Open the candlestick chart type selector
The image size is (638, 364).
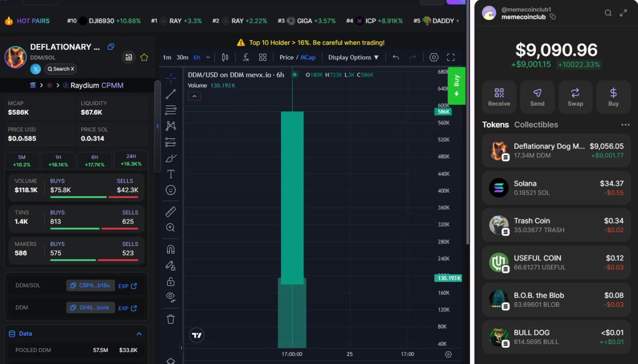[225, 57]
